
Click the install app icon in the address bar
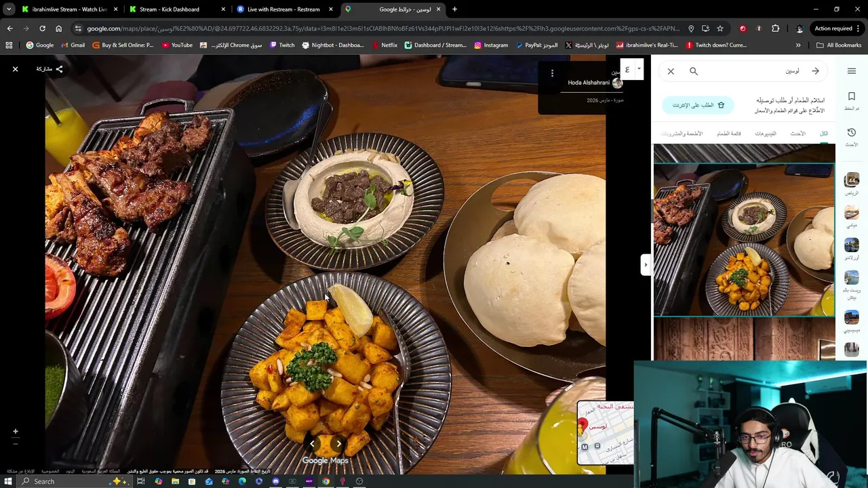pyautogui.click(x=705, y=28)
